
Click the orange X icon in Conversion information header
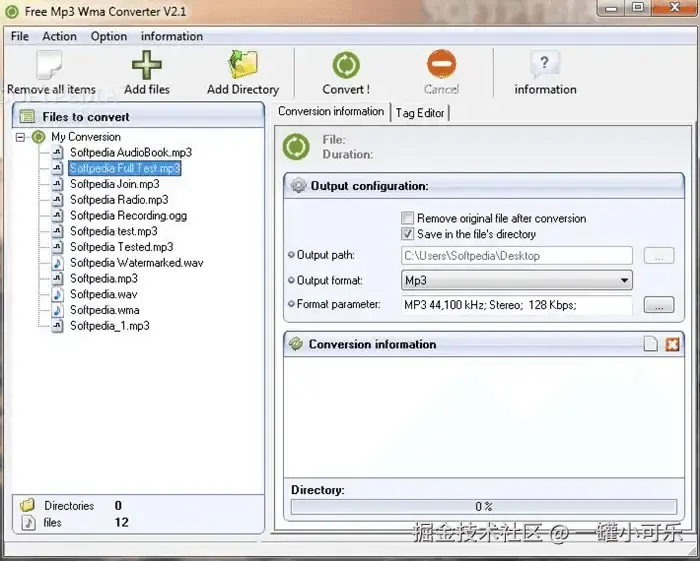pos(672,344)
